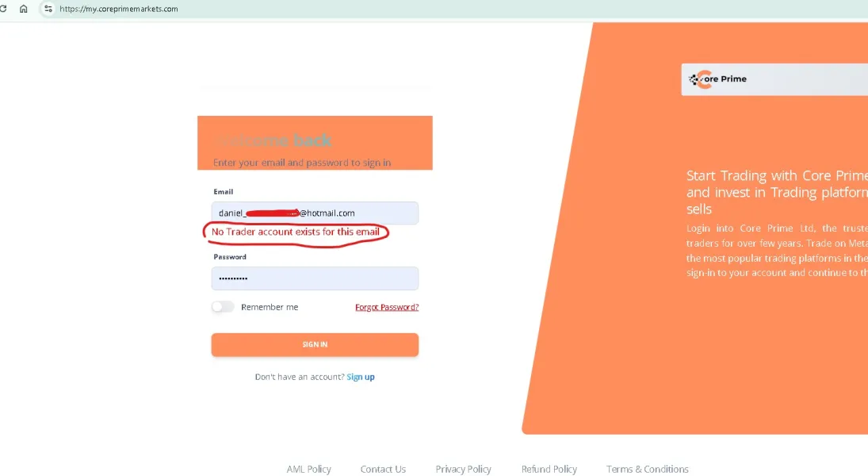Open the Sign up link
Viewport: 868px width, 476px height.
[x=361, y=377]
